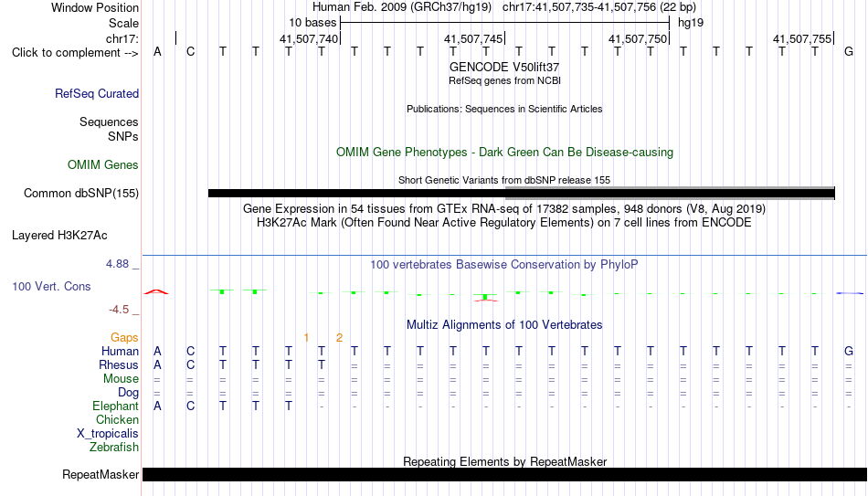
Task: Click the black RepeatMasker element bar
Action: (505, 474)
